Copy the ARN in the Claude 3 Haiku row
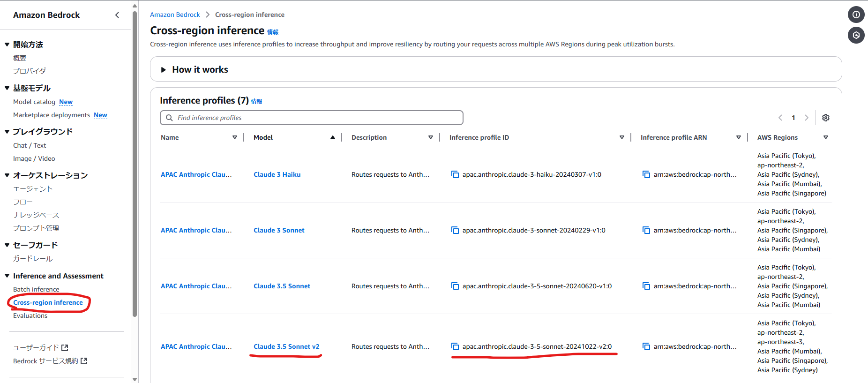This screenshot has width=868, height=383. point(646,174)
